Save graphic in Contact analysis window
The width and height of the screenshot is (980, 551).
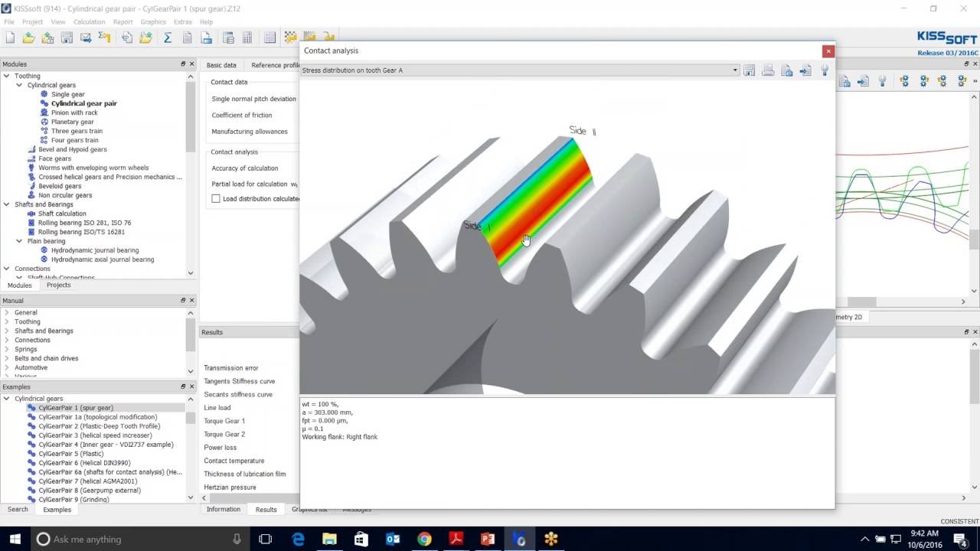[x=750, y=70]
